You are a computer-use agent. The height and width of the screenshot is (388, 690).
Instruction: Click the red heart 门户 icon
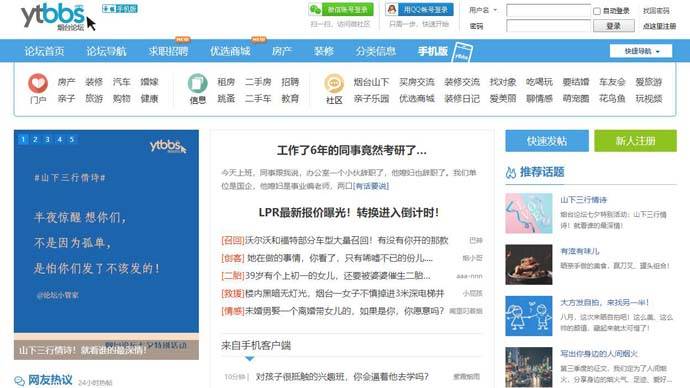38,83
